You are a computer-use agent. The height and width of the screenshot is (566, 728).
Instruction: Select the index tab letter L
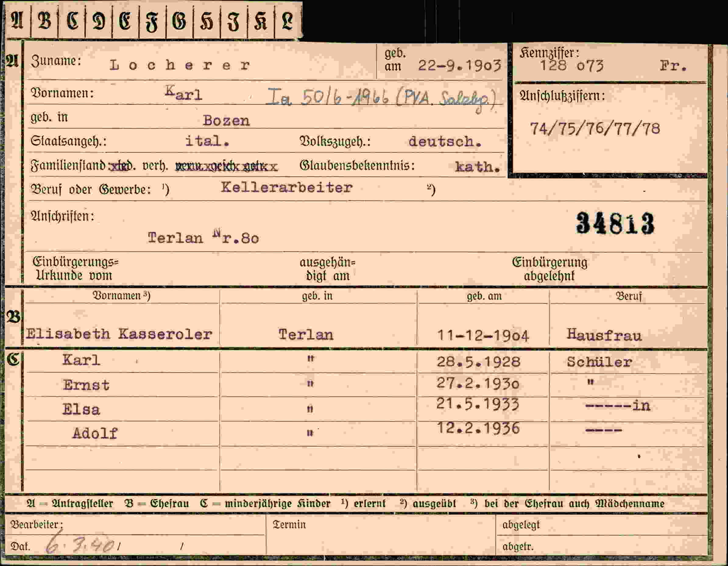coord(287,21)
